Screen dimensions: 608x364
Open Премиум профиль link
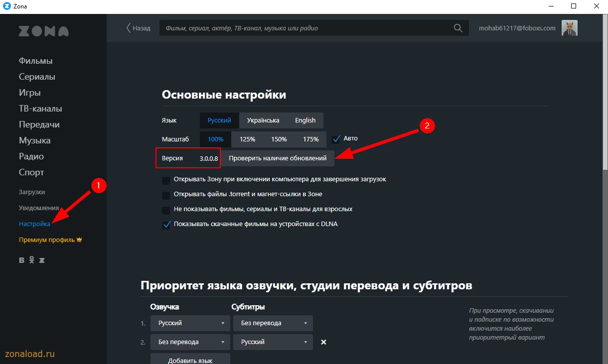[50, 240]
